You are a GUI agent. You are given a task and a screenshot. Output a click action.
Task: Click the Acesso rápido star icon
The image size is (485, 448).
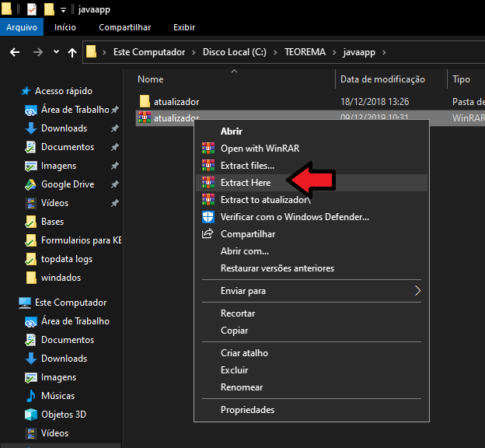26,91
